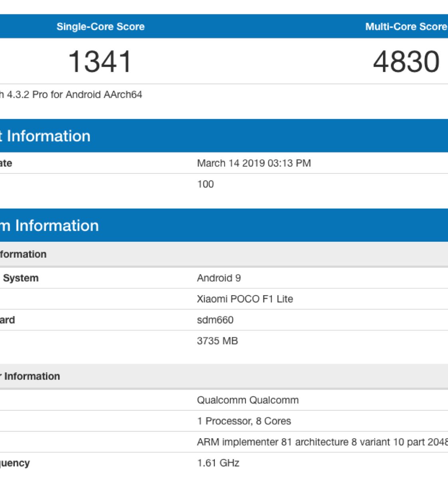Click the Operating System row label
448x477 pixels.
[x=20, y=278]
